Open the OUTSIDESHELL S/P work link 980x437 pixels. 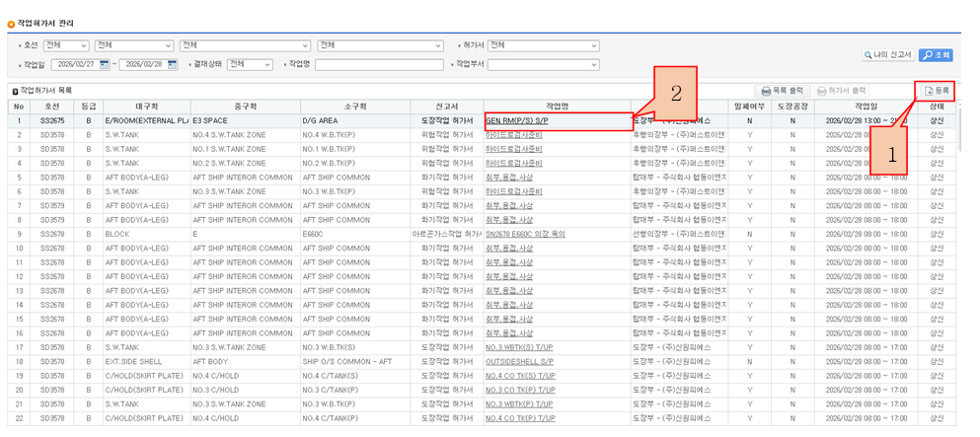click(x=520, y=362)
